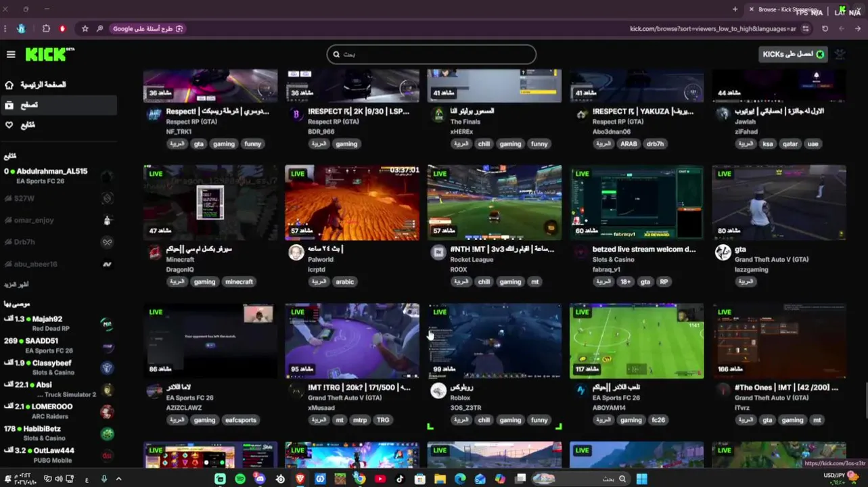The width and height of the screenshot is (868, 487).
Task: Open fabraq_v1 Slots & Casino stream thumbnail
Action: click(637, 202)
